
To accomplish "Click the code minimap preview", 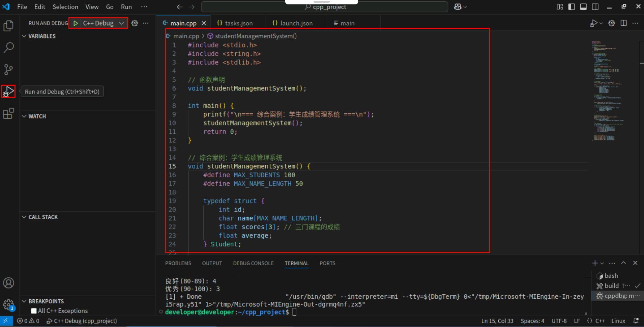I will 607,91.
